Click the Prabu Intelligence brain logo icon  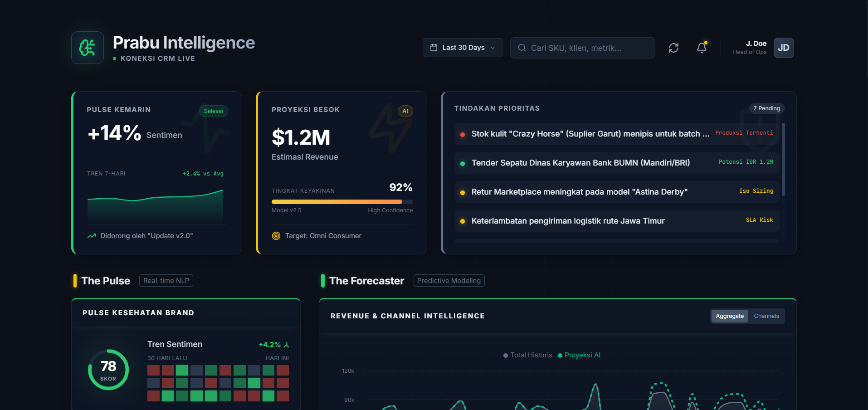[x=88, y=48]
